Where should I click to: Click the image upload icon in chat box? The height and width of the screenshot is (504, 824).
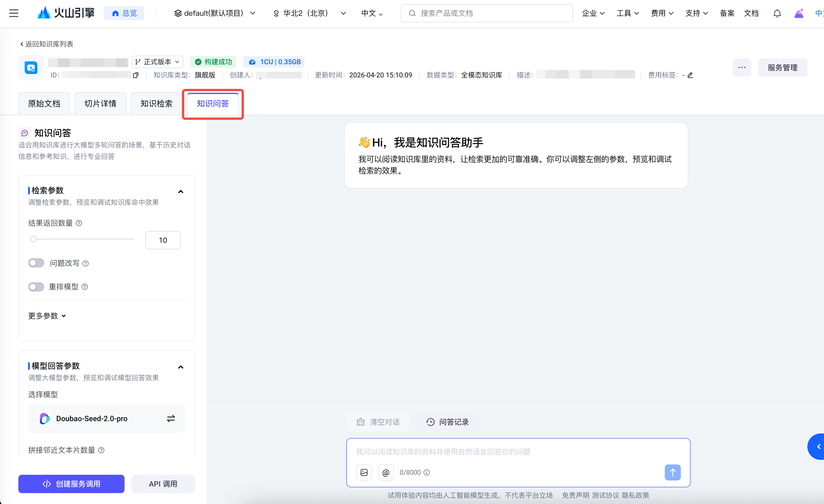coord(364,472)
